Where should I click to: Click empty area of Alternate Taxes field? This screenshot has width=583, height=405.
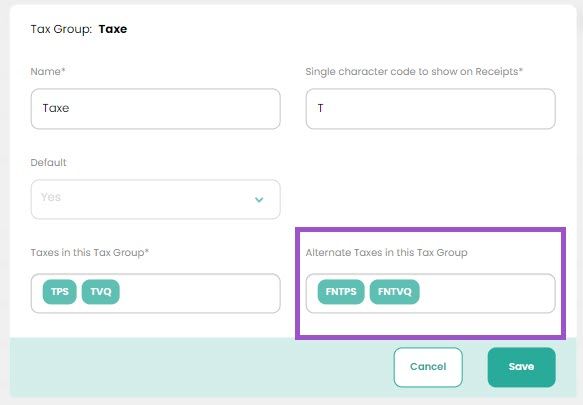coord(487,293)
